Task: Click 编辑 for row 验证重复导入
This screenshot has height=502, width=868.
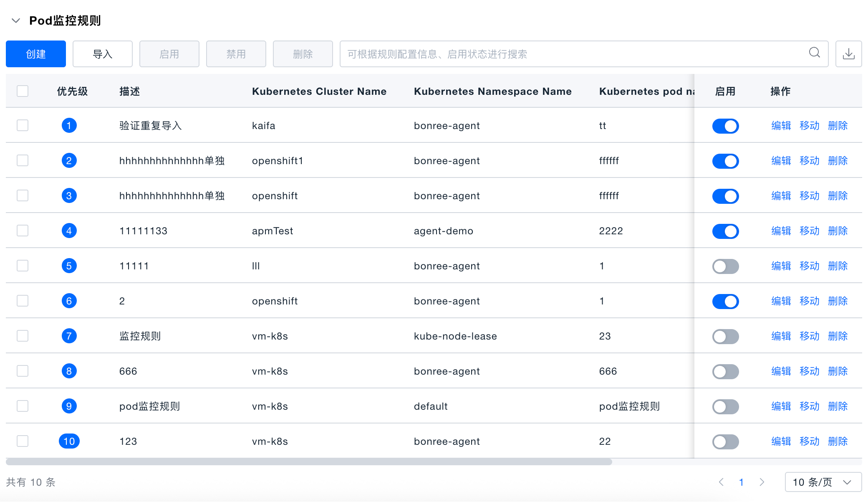Action: (781, 125)
